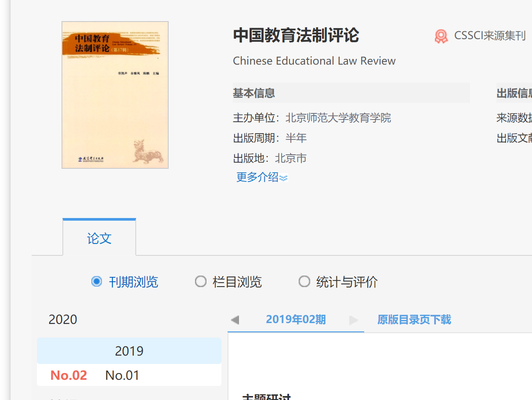Click the 基本信息 section header

pyautogui.click(x=351, y=93)
